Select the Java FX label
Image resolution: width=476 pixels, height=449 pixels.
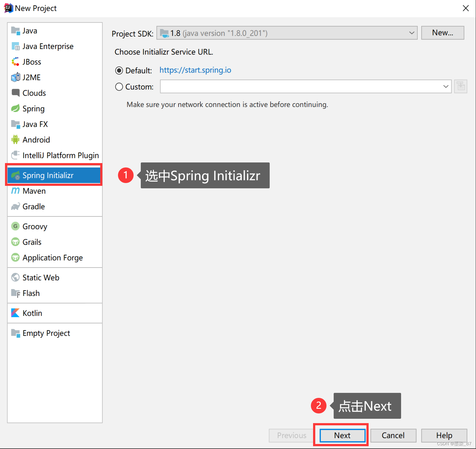(x=35, y=124)
